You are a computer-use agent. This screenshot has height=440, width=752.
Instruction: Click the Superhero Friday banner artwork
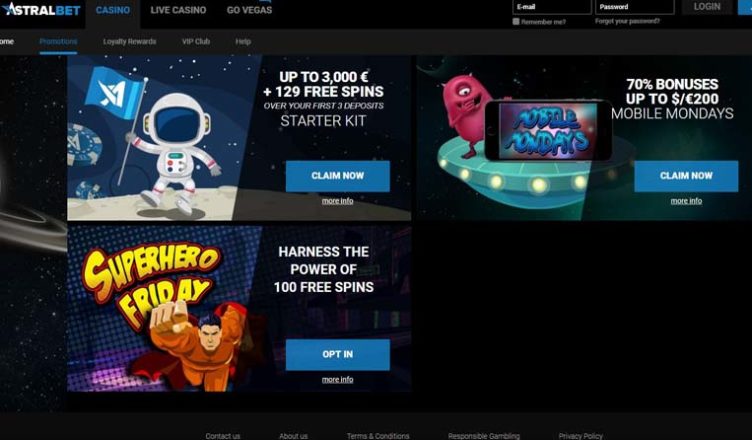163,309
